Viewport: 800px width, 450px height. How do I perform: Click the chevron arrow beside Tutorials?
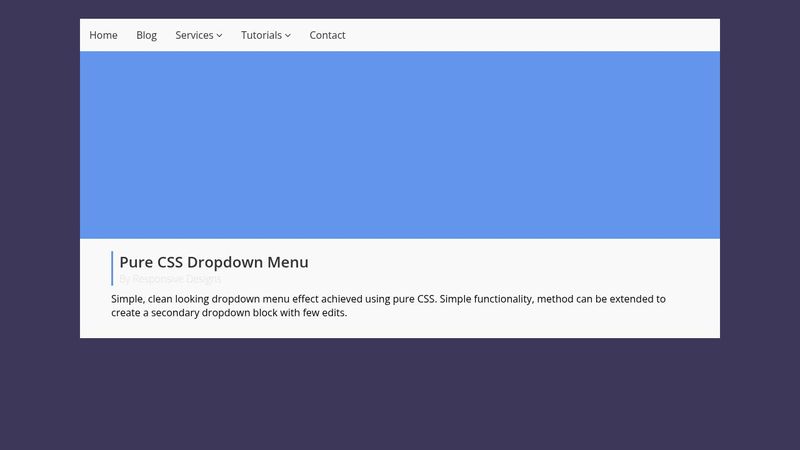pos(288,36)
